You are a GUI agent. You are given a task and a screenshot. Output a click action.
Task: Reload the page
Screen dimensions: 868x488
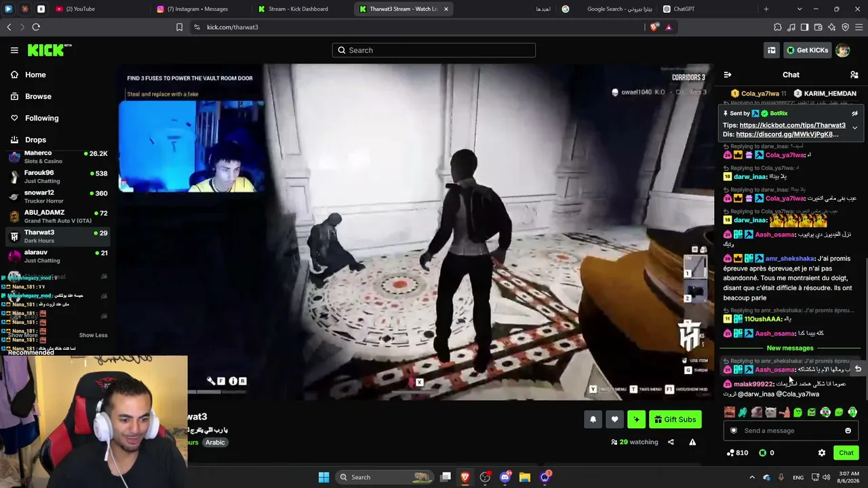[36, 27]
